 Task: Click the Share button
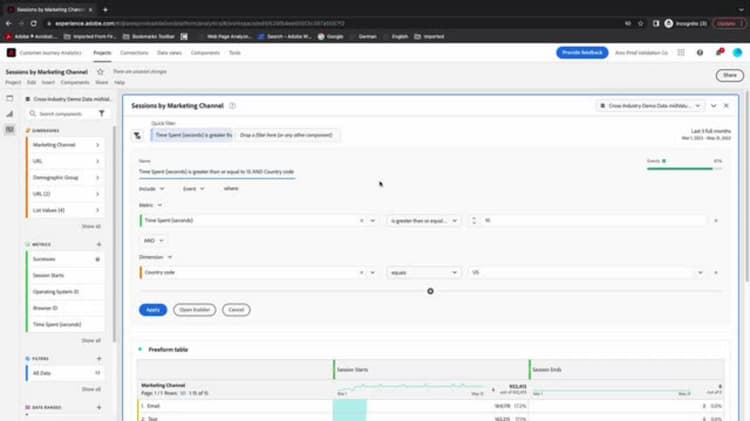pyautogui.click(x=729, y=75)
